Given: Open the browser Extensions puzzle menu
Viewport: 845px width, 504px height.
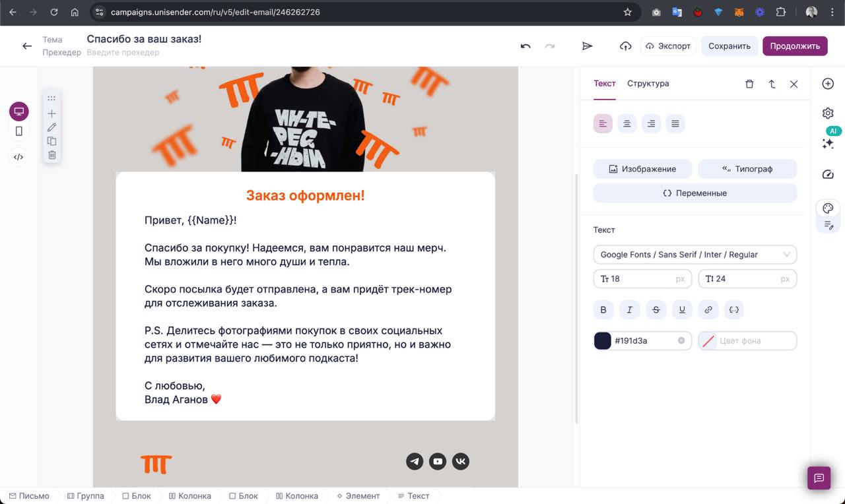Looking at the screenshot, I should click(781, 12).
